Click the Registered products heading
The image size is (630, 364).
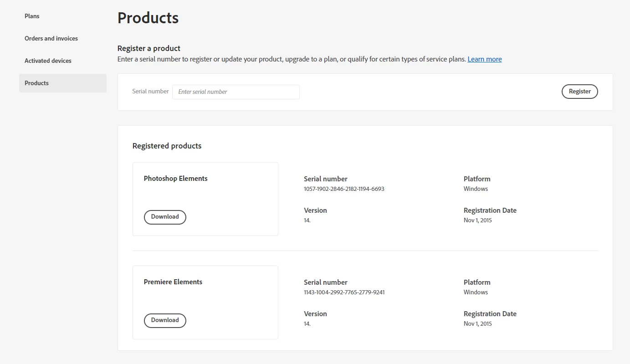(167, 146)
